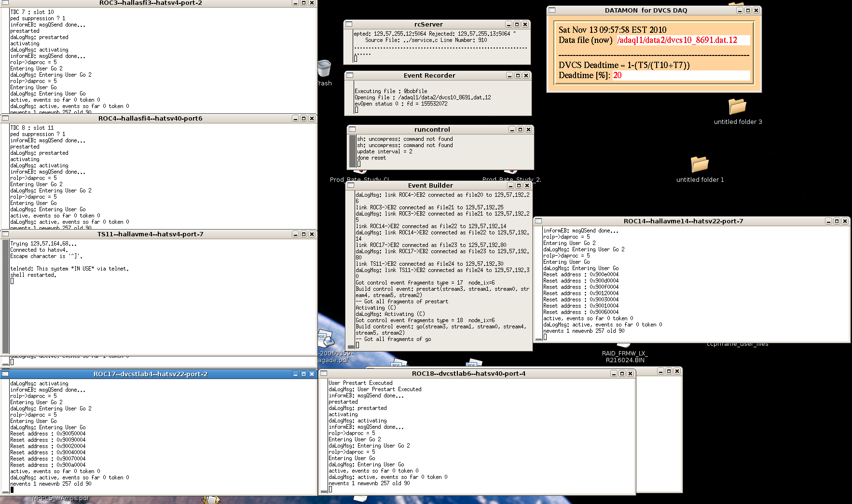Open the window menu icon of Event Builder
The image size is (852, 504).
click(351, 185)
